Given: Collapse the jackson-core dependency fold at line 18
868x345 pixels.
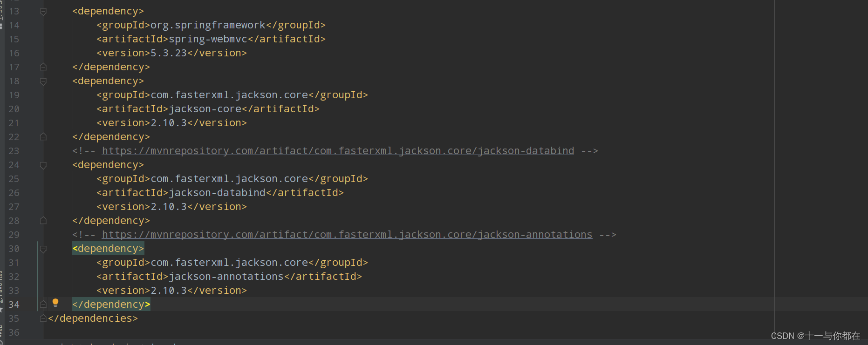Looking at the screenshot, I should pyautogui.click(x=43, y=81).
